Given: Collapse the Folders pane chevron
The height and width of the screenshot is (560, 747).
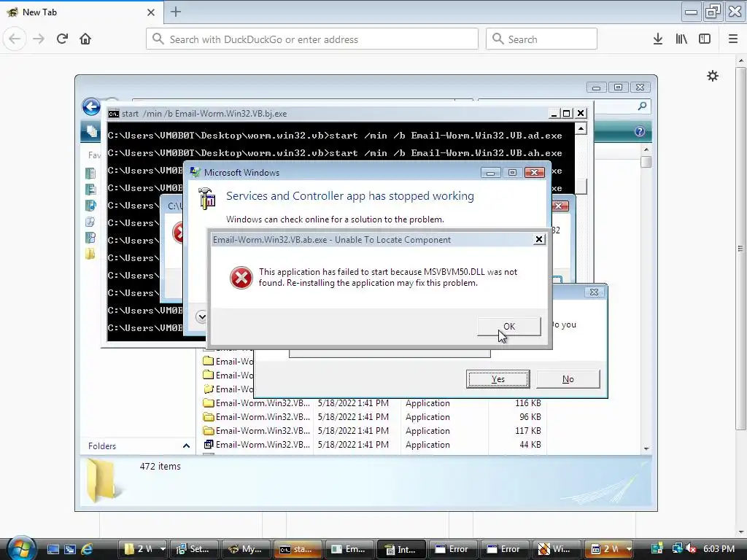Looking at the screenshot, I should (x=186, y=446).
